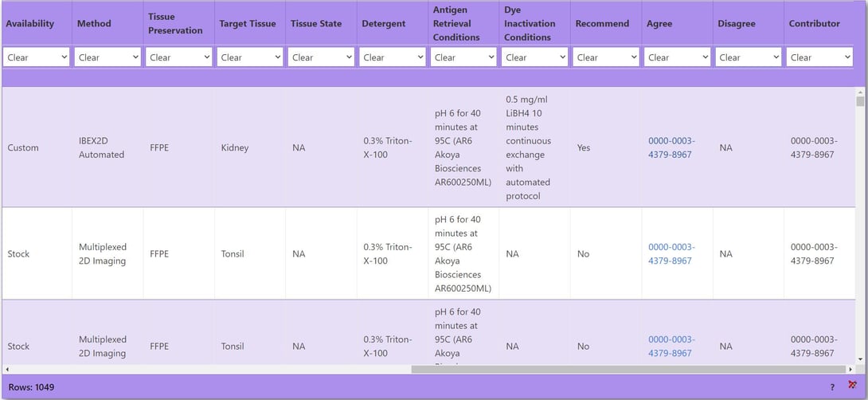Click the horizontal scrollbar's left arrow

[6, 370]
